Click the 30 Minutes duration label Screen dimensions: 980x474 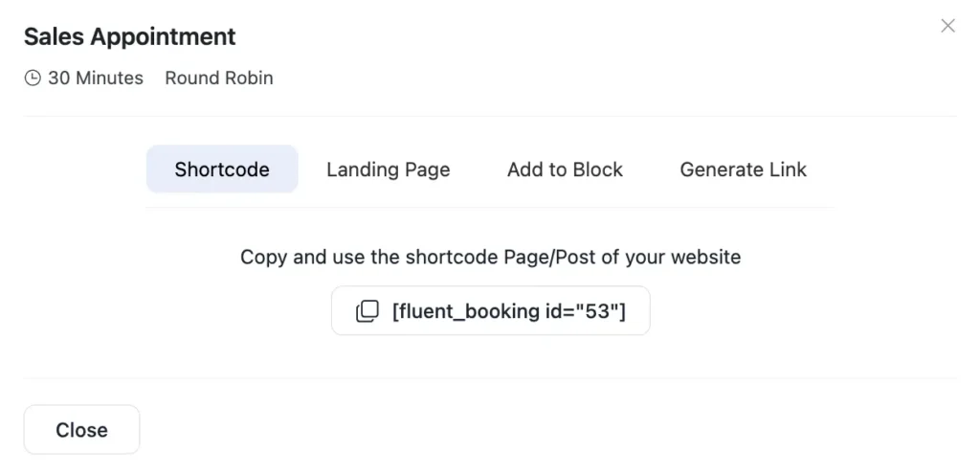(95, 79)
